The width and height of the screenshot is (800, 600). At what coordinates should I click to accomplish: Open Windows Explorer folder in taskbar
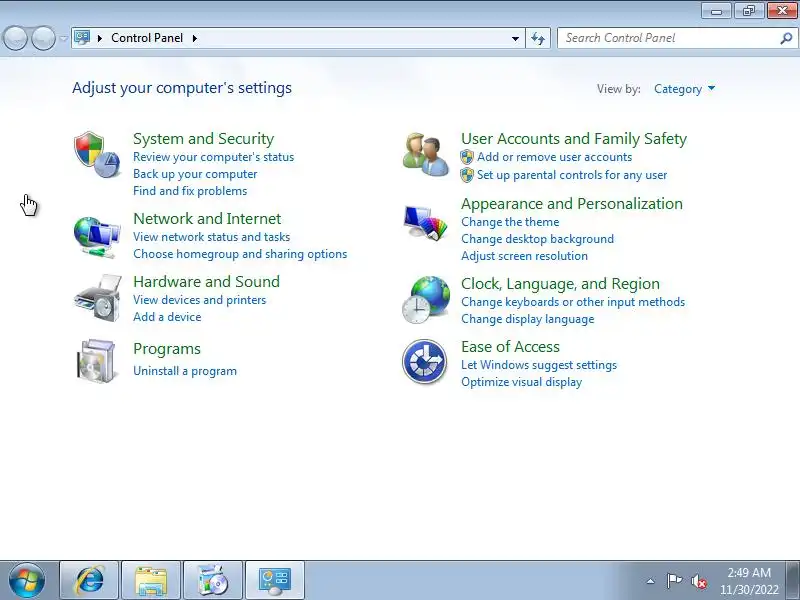(x=151, y=581)
